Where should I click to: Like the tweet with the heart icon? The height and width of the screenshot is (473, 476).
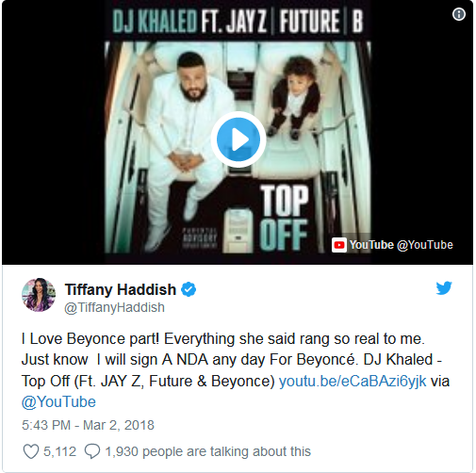tap(31, 451)
